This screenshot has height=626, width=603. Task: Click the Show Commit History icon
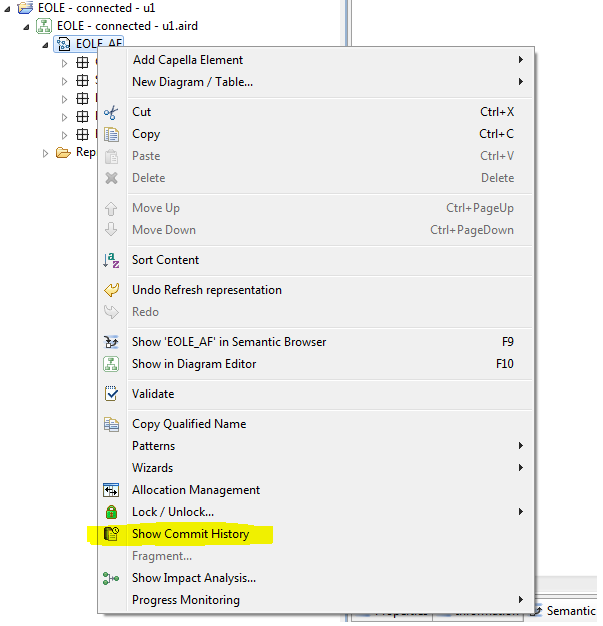(x=112, y=534)
